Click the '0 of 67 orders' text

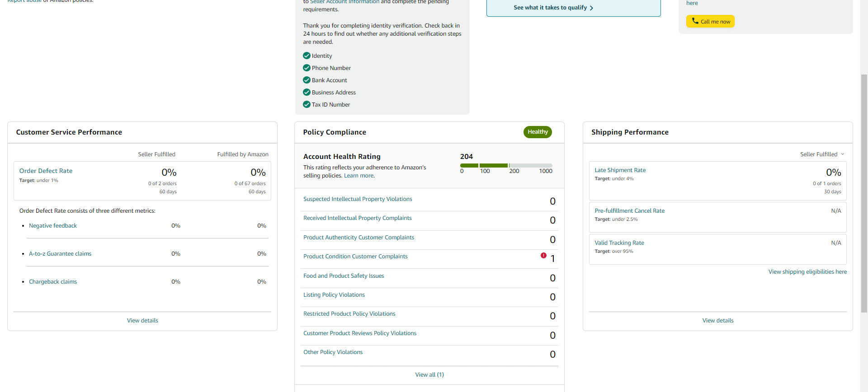coord(250,184)
